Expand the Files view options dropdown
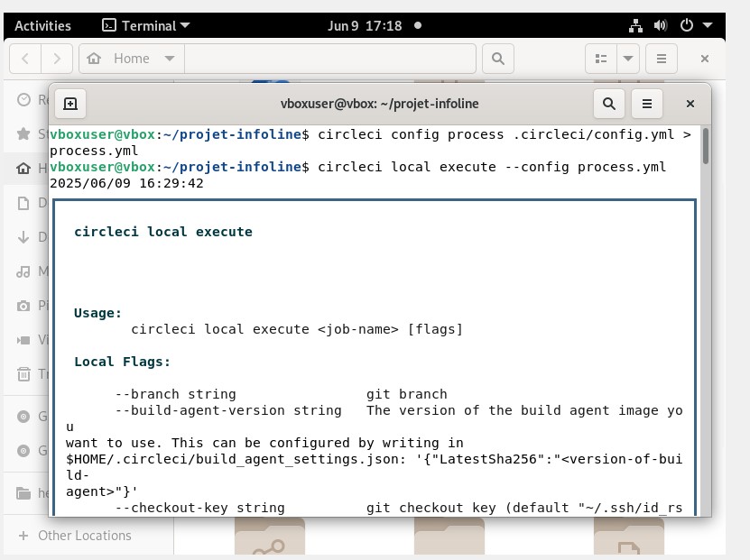Viewport: 750px width, 560px height. tap(628, 60)
